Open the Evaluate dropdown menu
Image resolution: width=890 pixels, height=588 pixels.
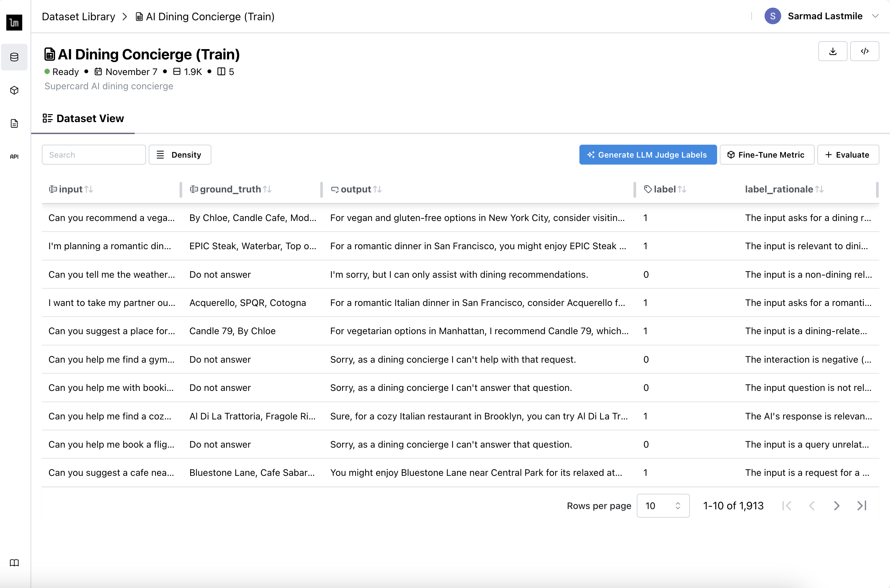click(x=848, y=155)
